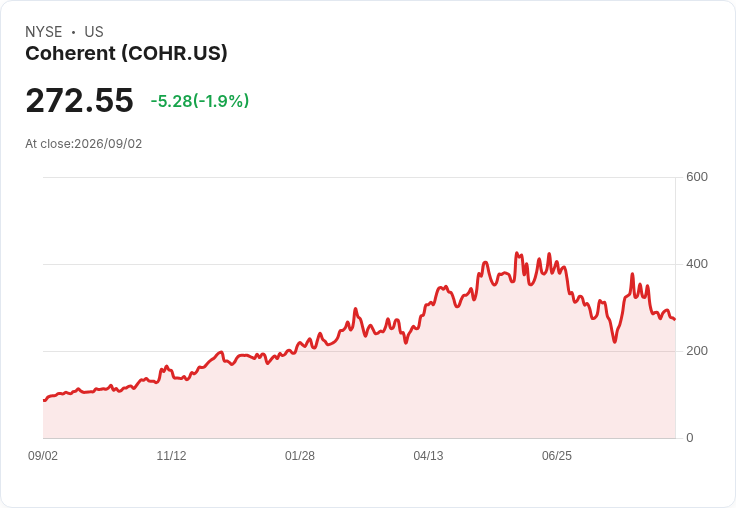Click the 06/25 x-axis date label
Image resolution: width=736 pixels, height=508 pixels.
coord(557,455)
